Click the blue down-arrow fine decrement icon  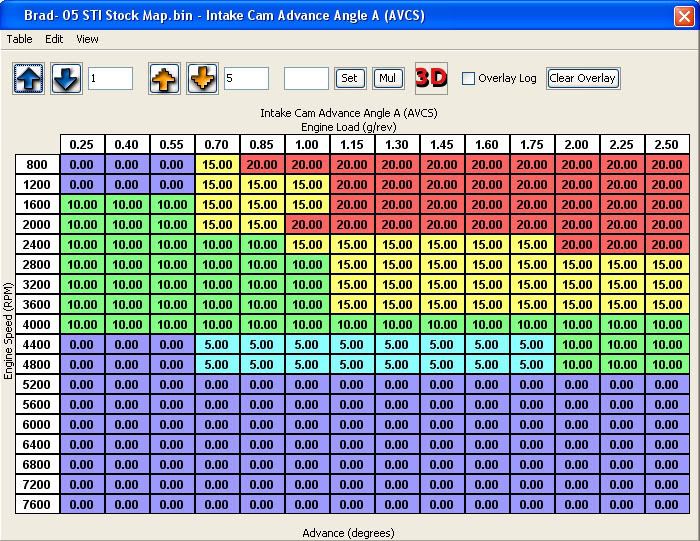pyautogui.click(x=66, y=79)
